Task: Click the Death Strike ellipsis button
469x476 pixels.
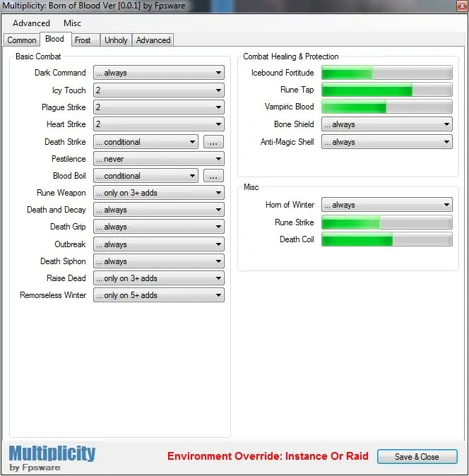Action: pyautogui.click(x=213, y=142)
